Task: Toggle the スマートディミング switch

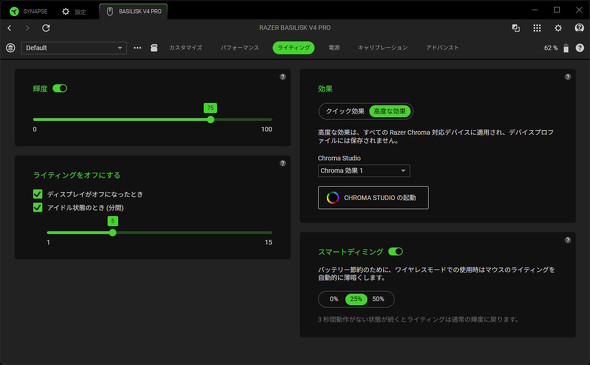Action: pos(395,251)
